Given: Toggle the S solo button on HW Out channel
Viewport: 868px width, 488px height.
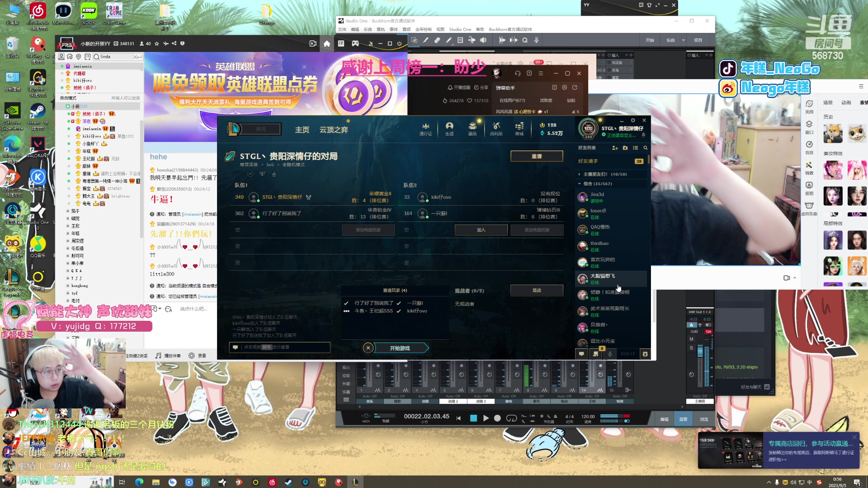Looking at the screenshot, I should [x=691, y=348].
